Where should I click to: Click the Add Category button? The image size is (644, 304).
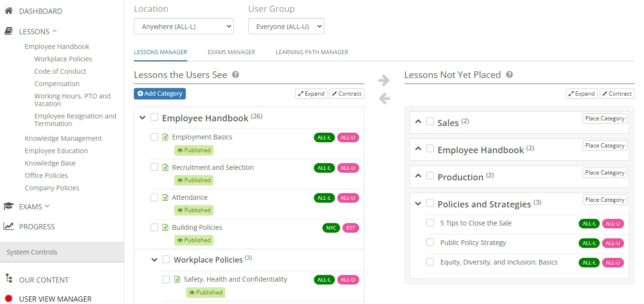tap(160, 93)
